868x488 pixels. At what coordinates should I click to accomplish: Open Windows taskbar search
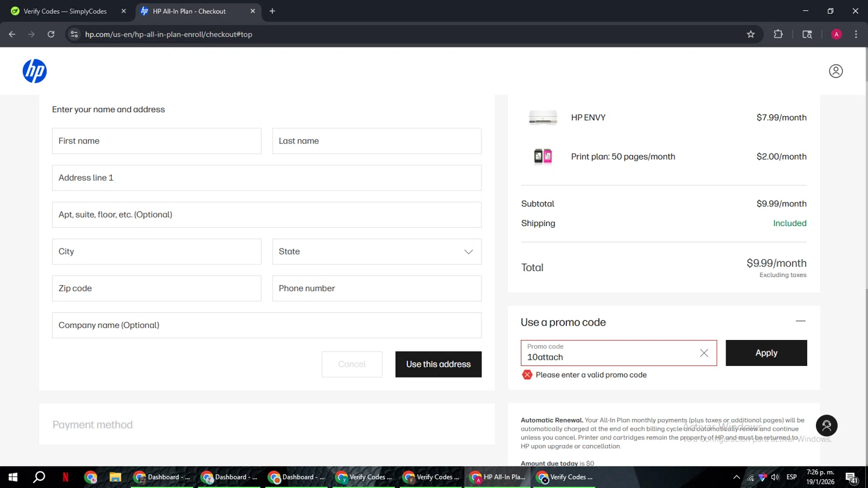click(39, 477)
